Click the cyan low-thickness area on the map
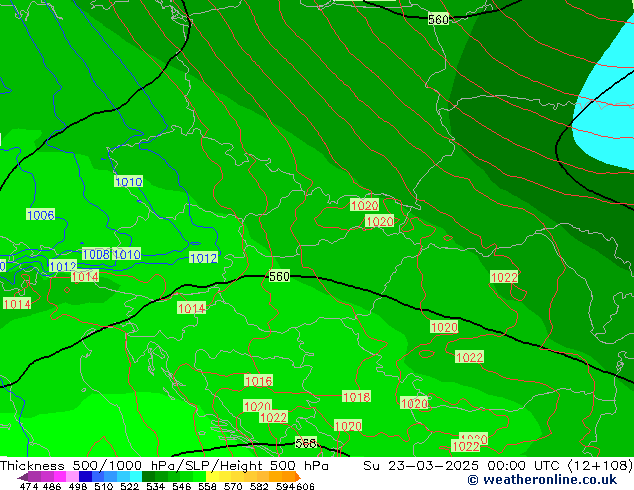This screenshot has height=490, width=634. pos(607,117)
